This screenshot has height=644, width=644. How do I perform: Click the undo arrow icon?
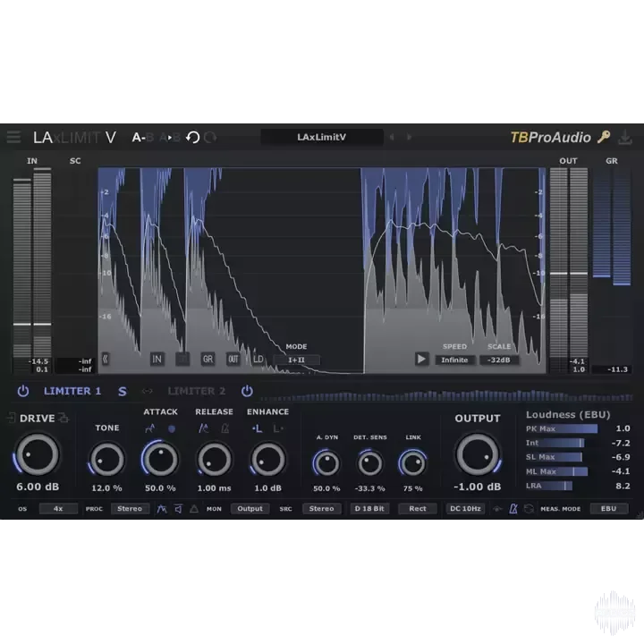192,137
